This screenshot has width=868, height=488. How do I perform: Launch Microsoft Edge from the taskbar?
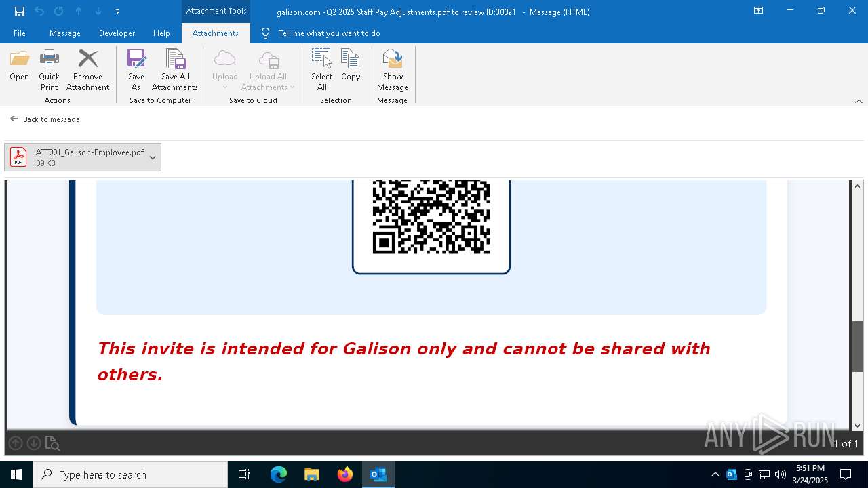pyautogui.click(x=279, y=474)
